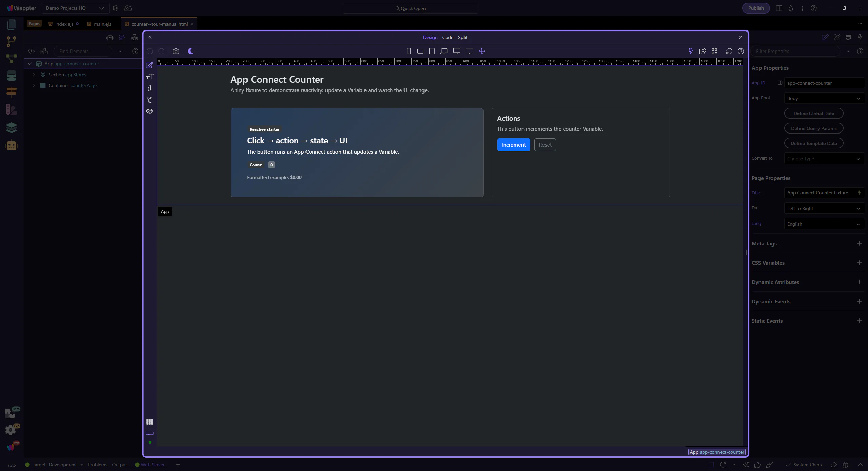Toggle dark mode moon icon
Viewport: 868px width, 471px height.
coord(191,51)
